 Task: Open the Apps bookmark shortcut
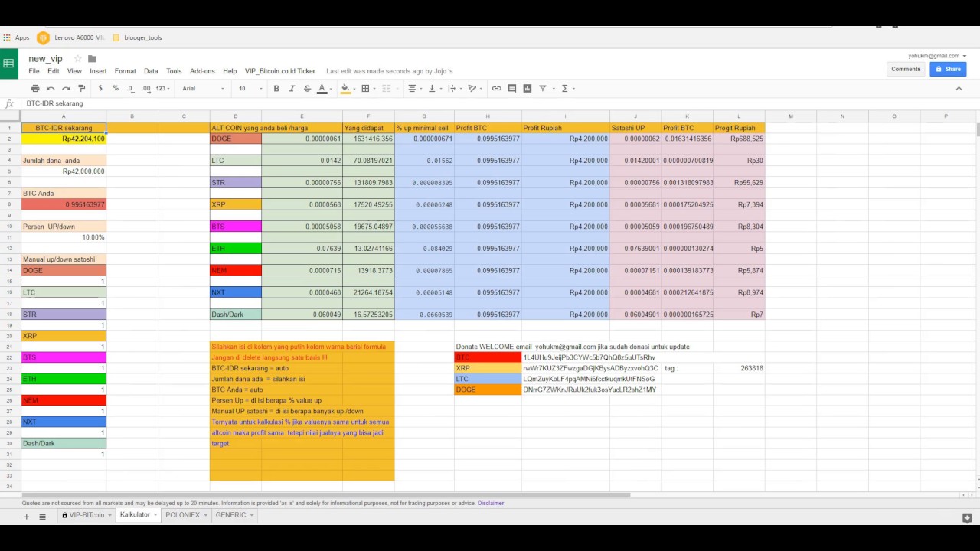pyautogui.click(x=16, y=37)
